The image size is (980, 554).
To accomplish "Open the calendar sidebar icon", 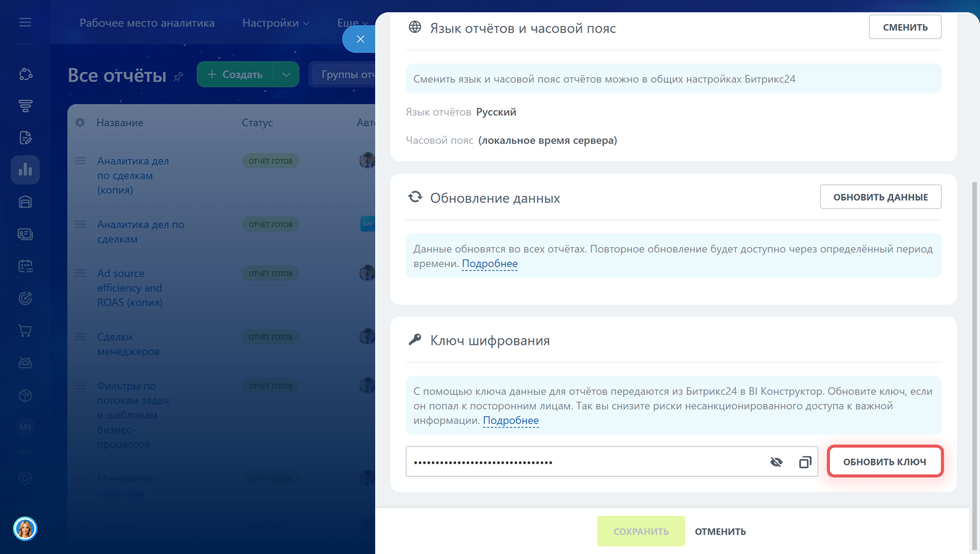I will (x=25, y=266).
